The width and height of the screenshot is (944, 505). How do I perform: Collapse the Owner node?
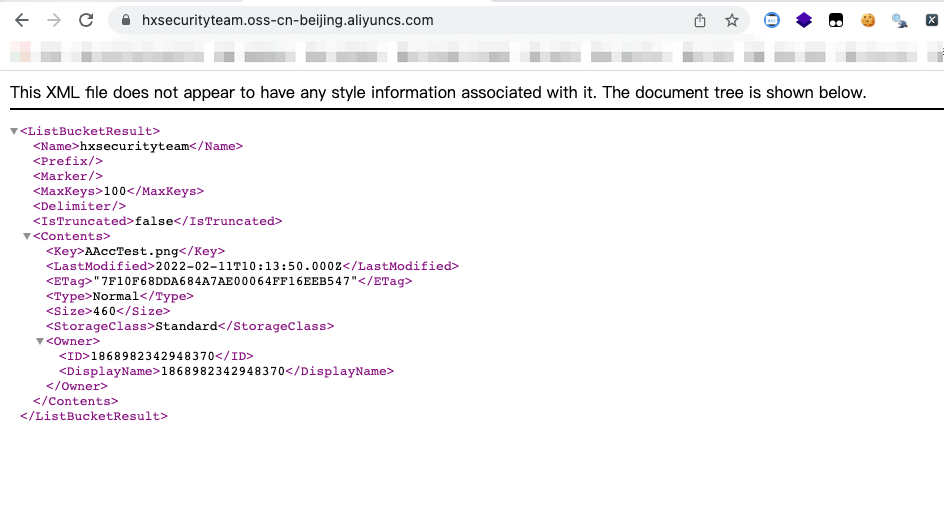(x=40, y=341)
